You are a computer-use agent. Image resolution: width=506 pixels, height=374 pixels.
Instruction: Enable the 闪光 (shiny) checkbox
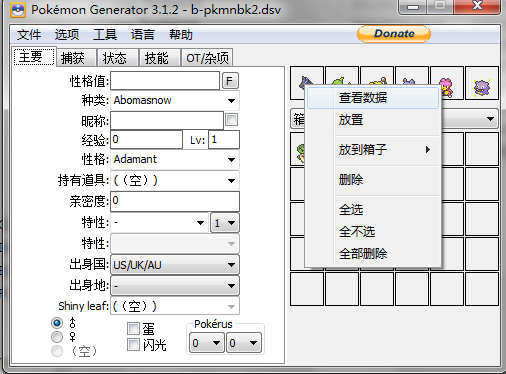pyautogui.click(x=133, y=344)
